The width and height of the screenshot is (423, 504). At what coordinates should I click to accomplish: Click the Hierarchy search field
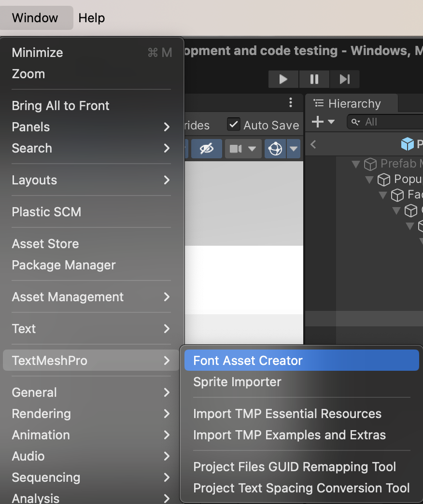pyautogui.click(x=385, y=122)
